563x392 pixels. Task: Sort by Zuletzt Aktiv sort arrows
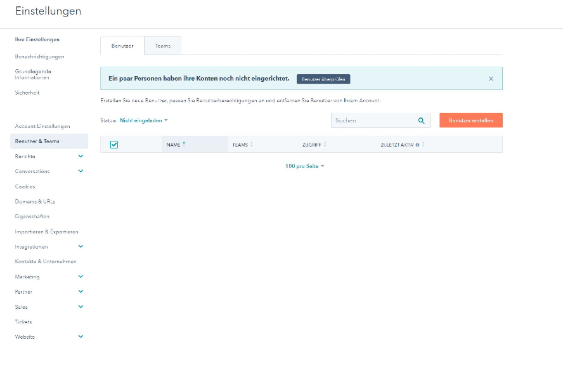click(424, 145)
